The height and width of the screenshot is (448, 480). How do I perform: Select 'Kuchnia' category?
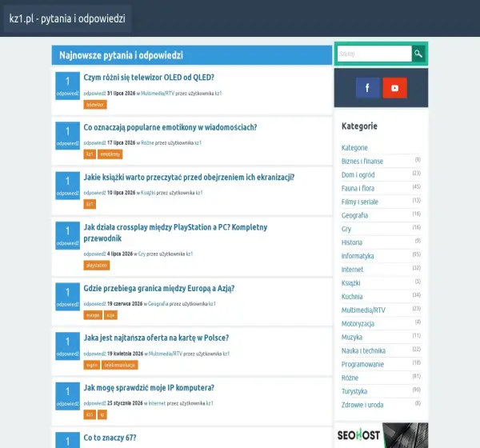click(352, 297)
